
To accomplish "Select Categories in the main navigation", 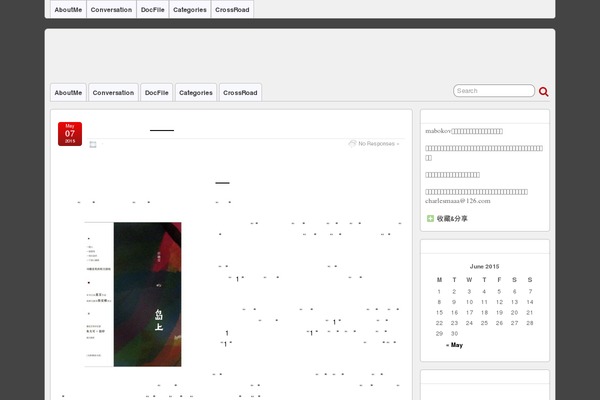I will (x=196, y=93).
